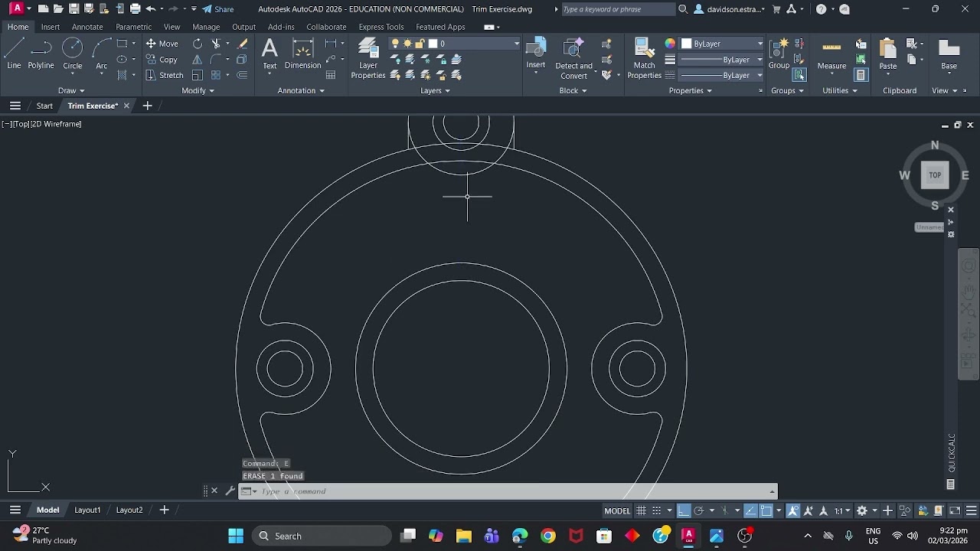Toggle object snap tracking in status bar
Screen dimensions: 980x551
tap(750, 510)
